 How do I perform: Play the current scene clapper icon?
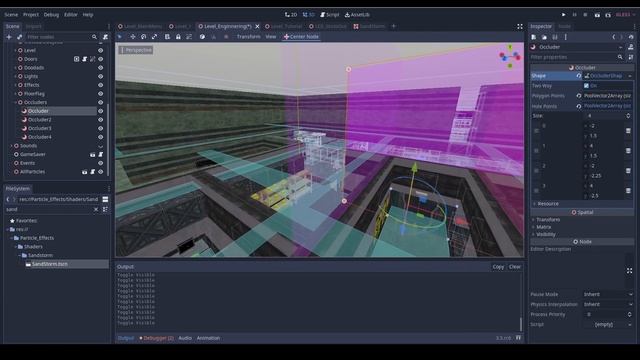pyautogui.click(x=597, y=15)
